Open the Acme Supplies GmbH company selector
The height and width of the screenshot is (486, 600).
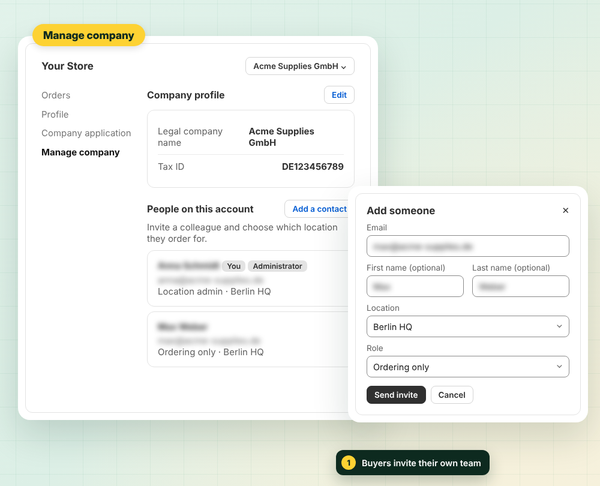[300, 66]
